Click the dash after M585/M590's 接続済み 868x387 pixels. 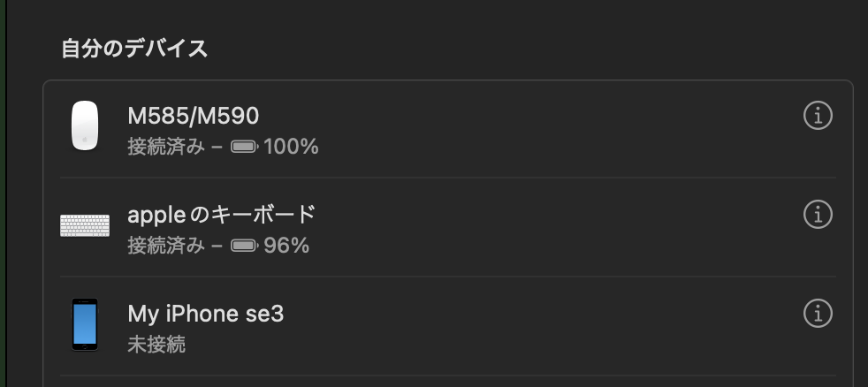pyautogui.click(x=217, y=147)
